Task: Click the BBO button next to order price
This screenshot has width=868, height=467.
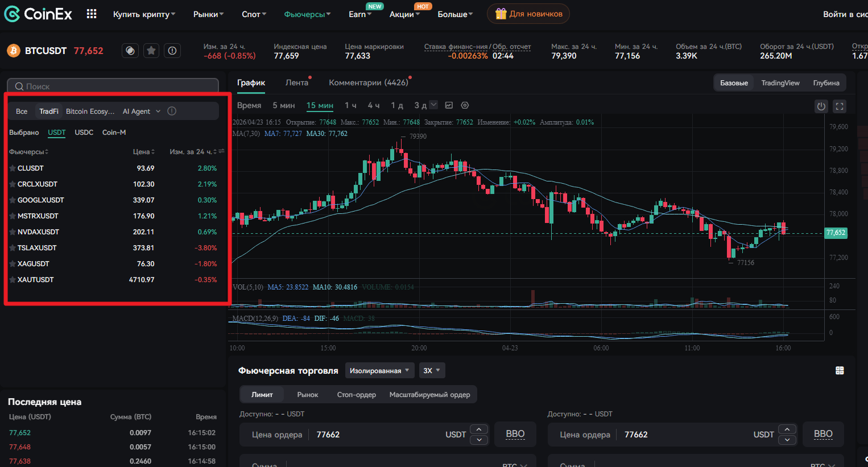Action: [515, 433]
